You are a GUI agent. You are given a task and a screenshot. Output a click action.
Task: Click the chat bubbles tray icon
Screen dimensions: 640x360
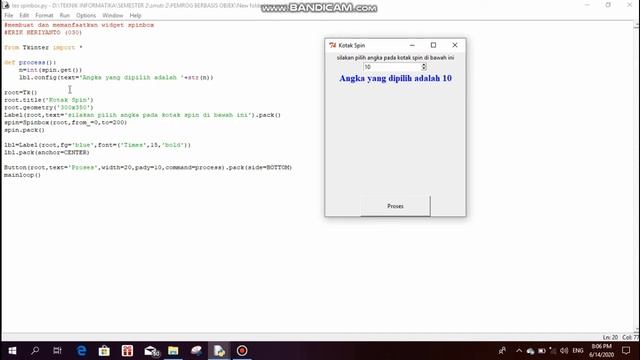530,351
